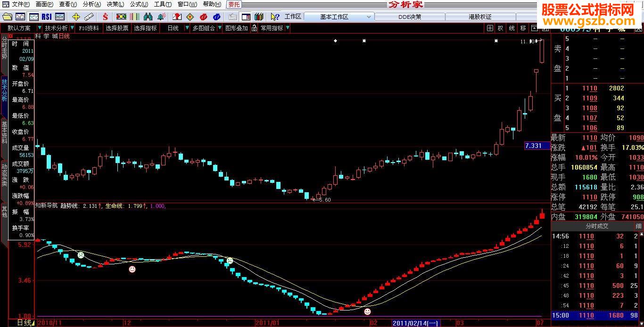Click the blue info circle icon
Viewport: 644px width, 327px height.
tap(216, 16)
